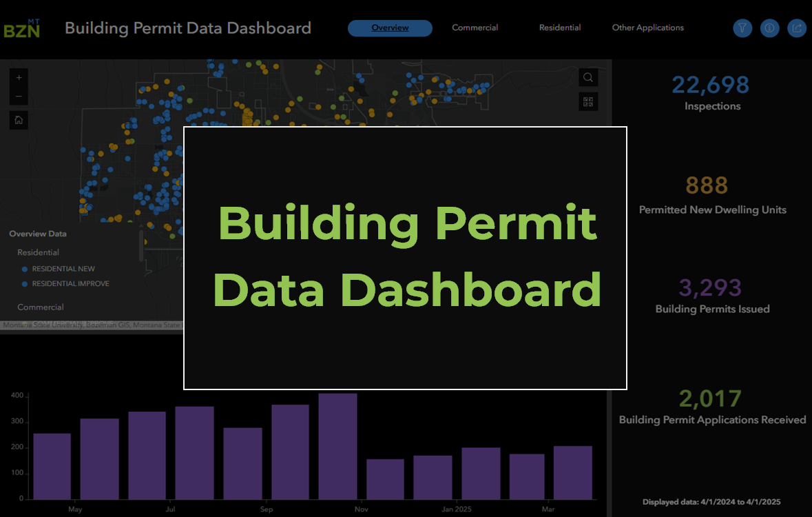Click the share/export icon

(797, 28)
